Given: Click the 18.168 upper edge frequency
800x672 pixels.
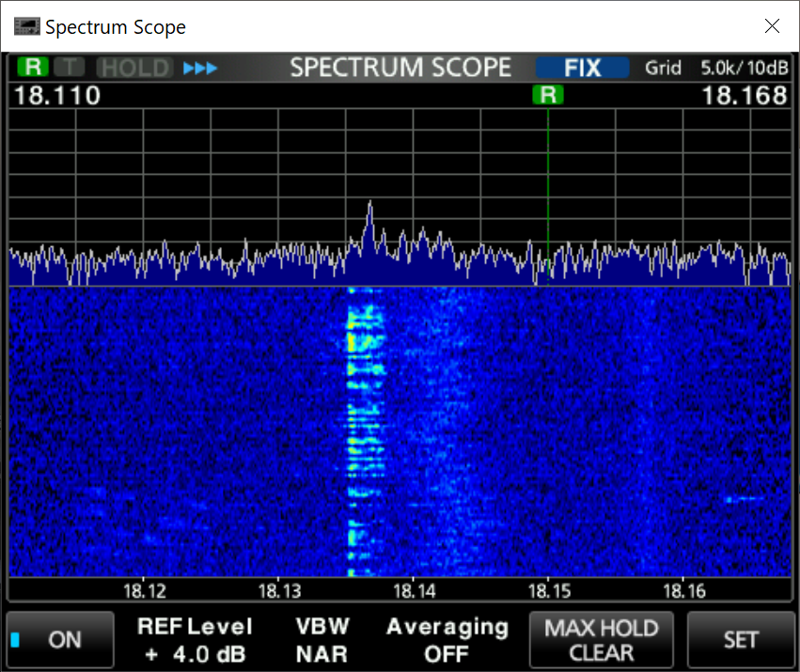Looking at the screenshot, I should coord(745,95).
